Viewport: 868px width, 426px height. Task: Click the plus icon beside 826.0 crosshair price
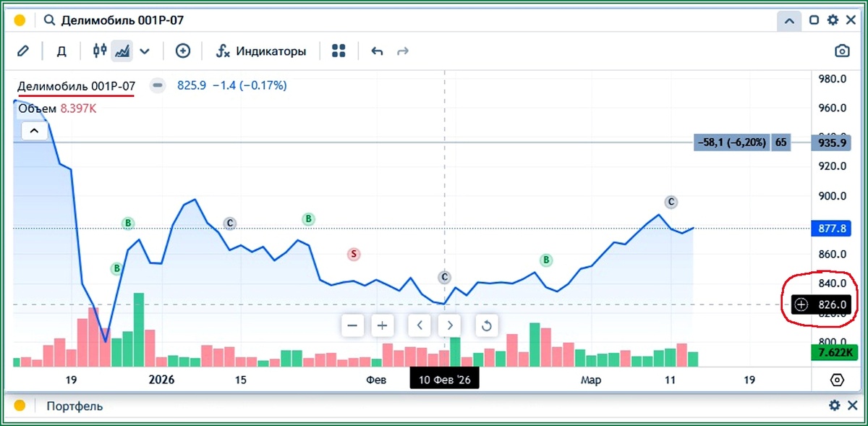pyautogui.click(x=801, y=304)
